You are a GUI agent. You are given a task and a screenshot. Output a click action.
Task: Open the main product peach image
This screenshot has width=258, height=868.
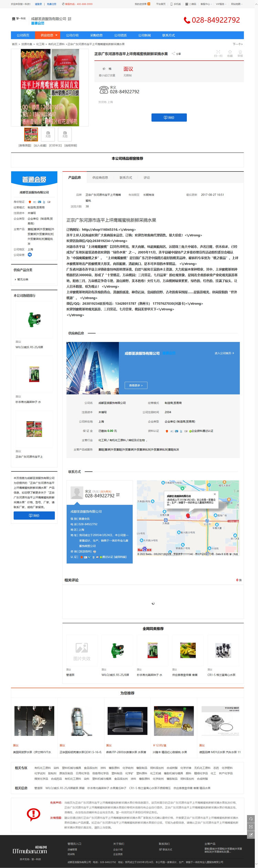tap(50, 87)
